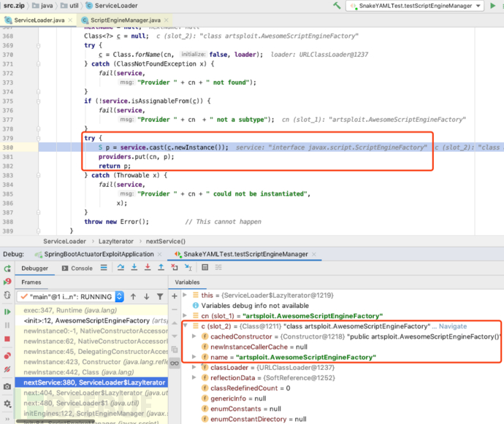Expand the more actions chevrons in debug sidebar

click(x=7, y=419)
